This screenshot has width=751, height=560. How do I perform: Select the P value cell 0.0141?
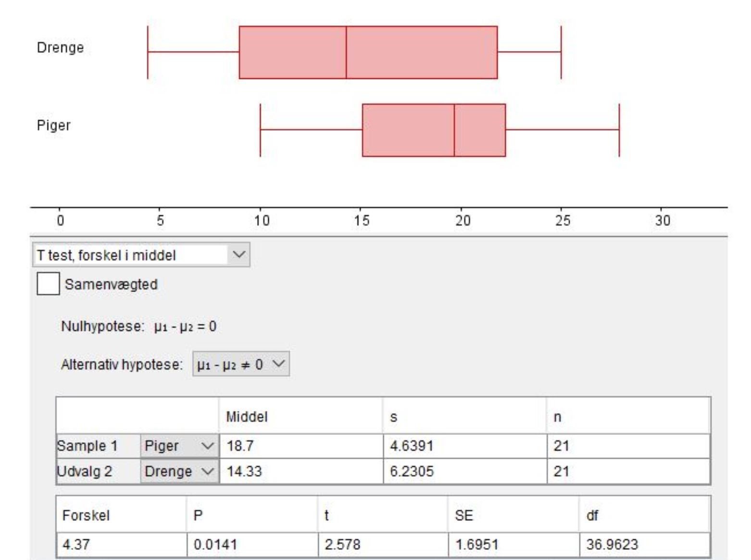(252, 545)
